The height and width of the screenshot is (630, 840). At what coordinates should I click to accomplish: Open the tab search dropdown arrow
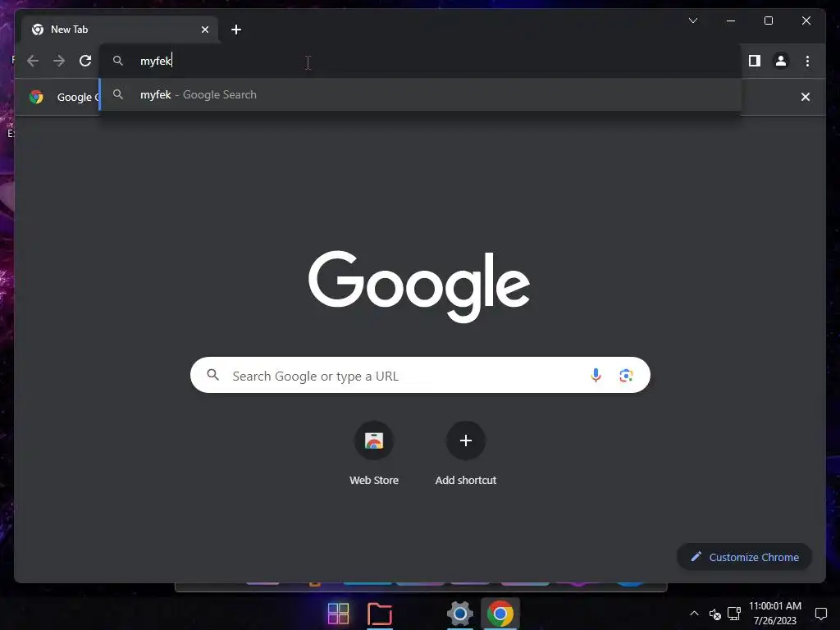tap(693, 21)
